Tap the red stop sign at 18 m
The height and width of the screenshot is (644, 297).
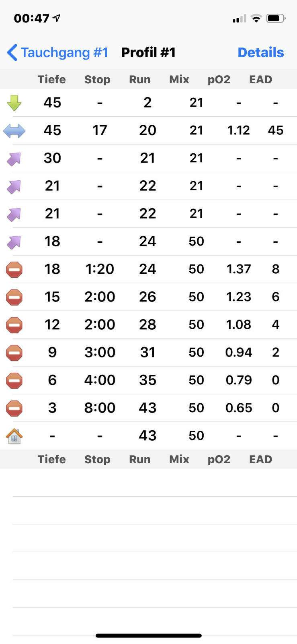(14, 270)
